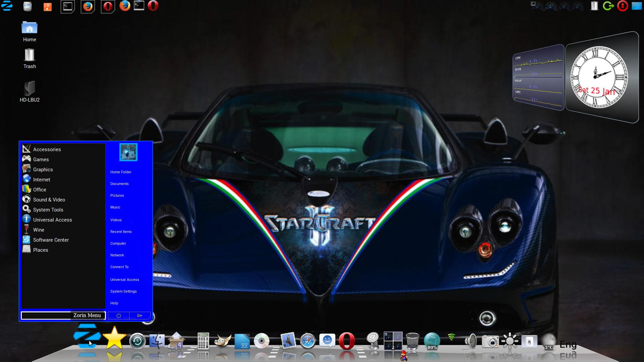Click the Wi-Fi signal indicator in dock
The image size is (644, 362).
point(451,337)
